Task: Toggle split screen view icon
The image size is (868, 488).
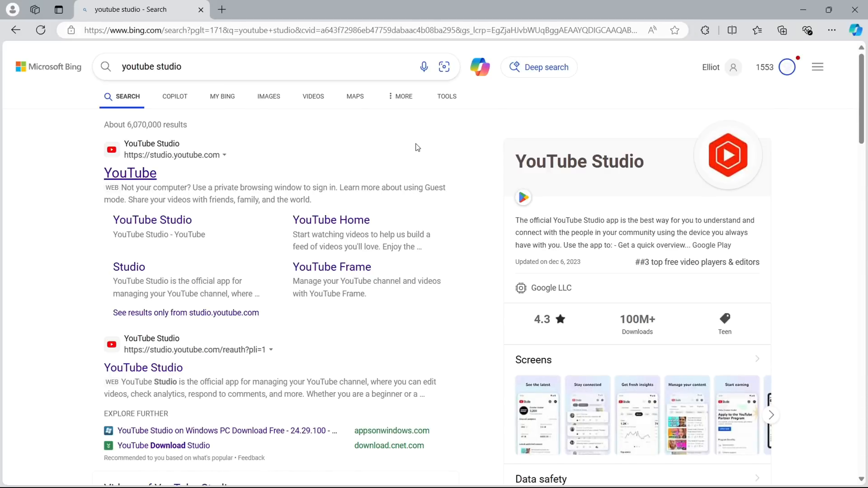Action: pos(732,30)
